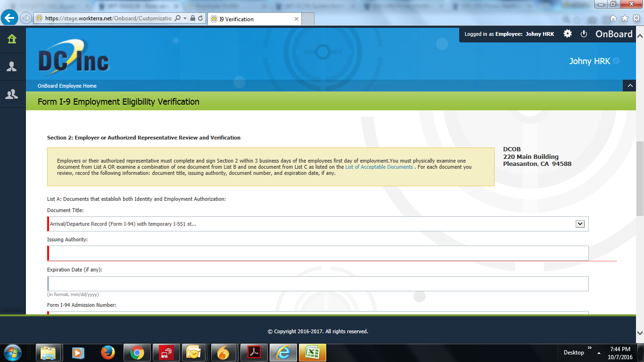Image resolution: width=644 pixels, height=362 pixels.
Task: Click into the Issuing Authority field
Action: tap(318, 253)
